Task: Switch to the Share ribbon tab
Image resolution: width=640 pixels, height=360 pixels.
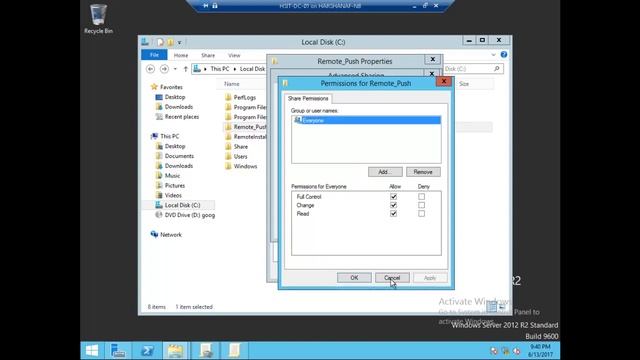Action: coord(208,55)
